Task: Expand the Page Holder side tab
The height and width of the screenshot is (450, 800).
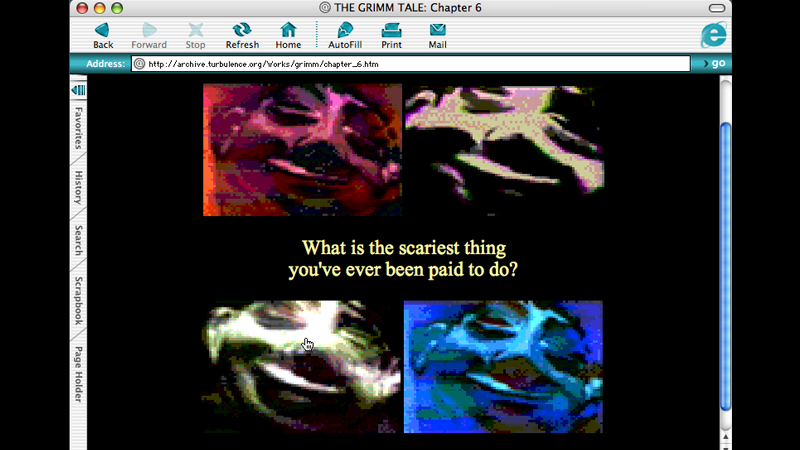Action: (78, 373)
